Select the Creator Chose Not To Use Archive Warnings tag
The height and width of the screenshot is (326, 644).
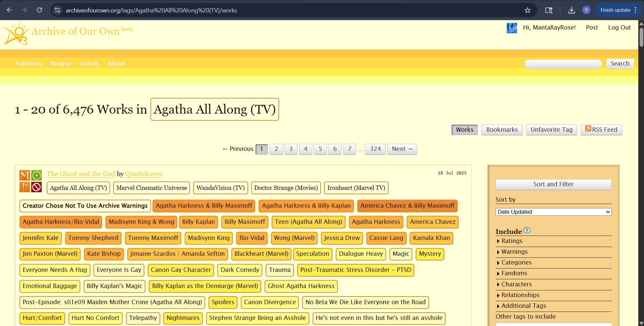[x=85, y=206]
